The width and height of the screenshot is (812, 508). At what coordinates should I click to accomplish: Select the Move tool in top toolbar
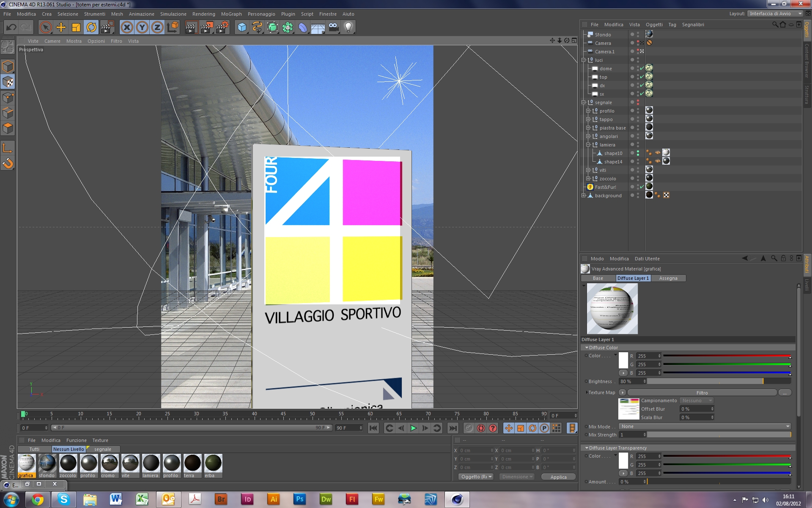point(61,28)
